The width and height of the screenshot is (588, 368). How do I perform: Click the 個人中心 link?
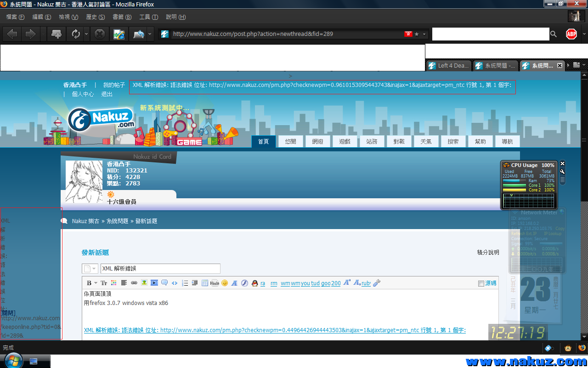coord(83,94)
